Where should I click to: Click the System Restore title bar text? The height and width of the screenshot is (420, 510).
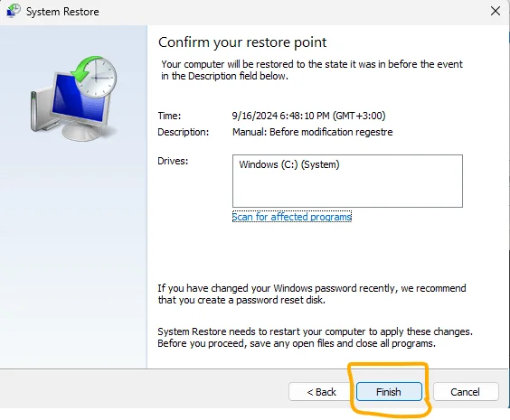coord(62,12)
